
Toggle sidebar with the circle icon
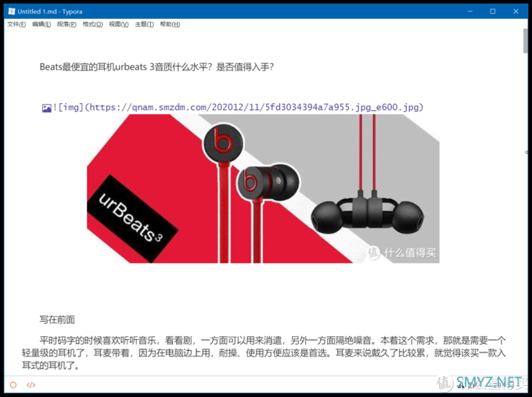[x=13, y=384]
